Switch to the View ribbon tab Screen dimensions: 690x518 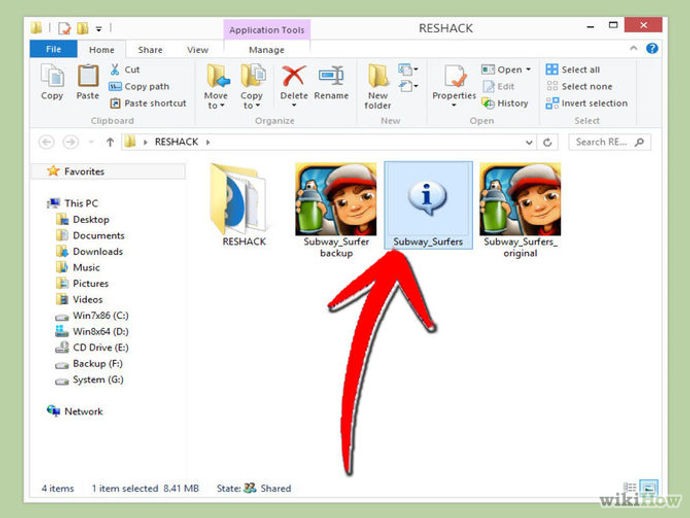pyautogui.click(x=198, y=50)
